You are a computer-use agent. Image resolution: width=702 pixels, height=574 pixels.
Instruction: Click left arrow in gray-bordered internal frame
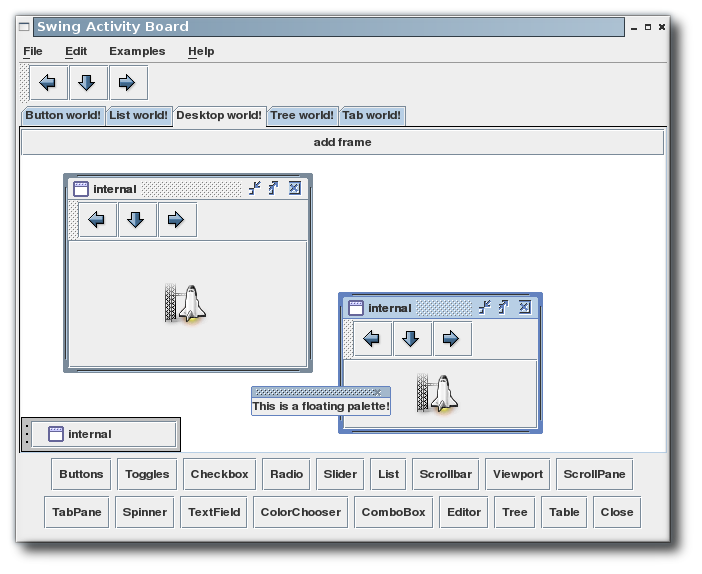pos(98,219)
